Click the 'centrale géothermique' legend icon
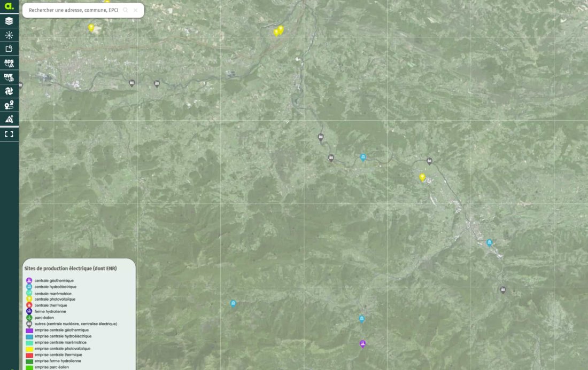Image resolution: width=588 pixels, height=370 pixels. click(29, 280)
